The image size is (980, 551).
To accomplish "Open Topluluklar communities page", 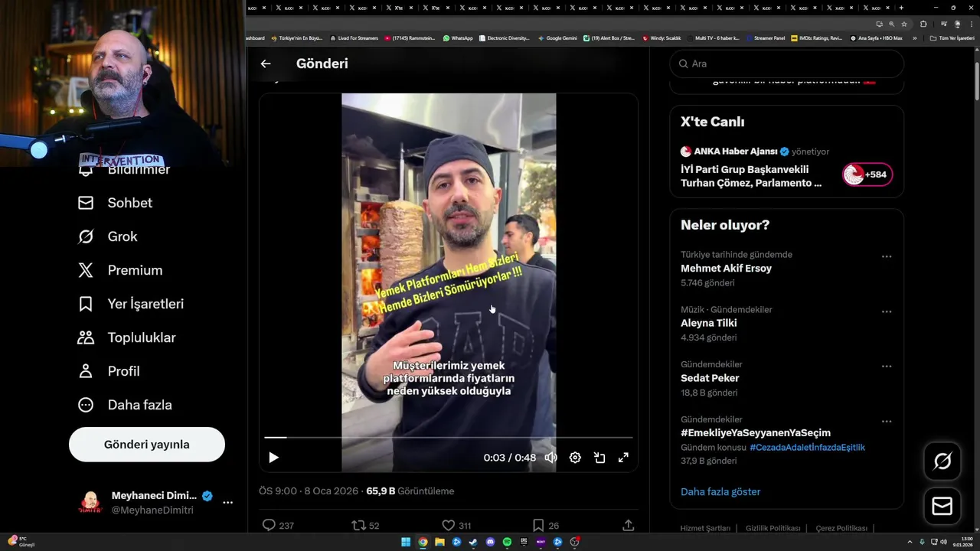I will (x=127, y=337).
